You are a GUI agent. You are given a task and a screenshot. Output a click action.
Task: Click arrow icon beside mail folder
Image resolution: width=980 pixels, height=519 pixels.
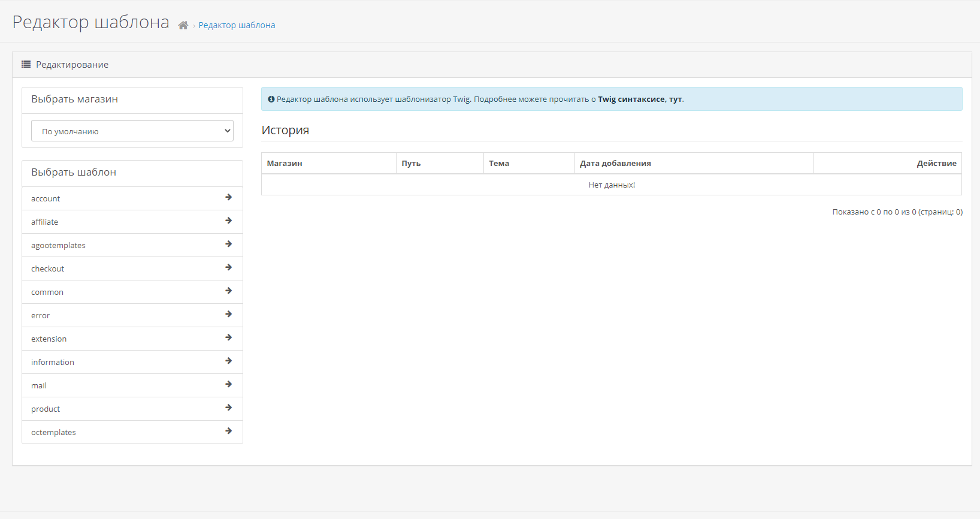click(228, 384)
